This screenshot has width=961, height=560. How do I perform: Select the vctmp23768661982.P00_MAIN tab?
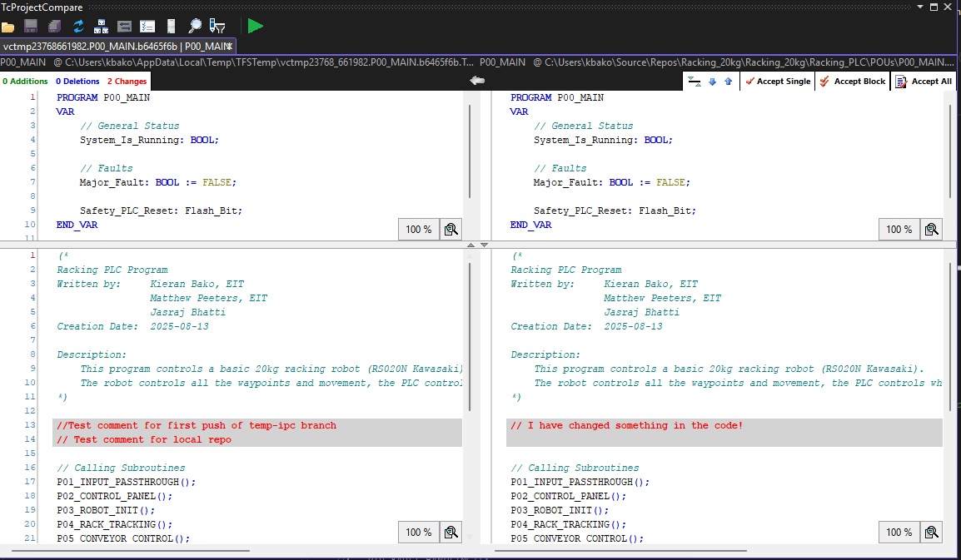pyautogui.click(x=117, y=47)
